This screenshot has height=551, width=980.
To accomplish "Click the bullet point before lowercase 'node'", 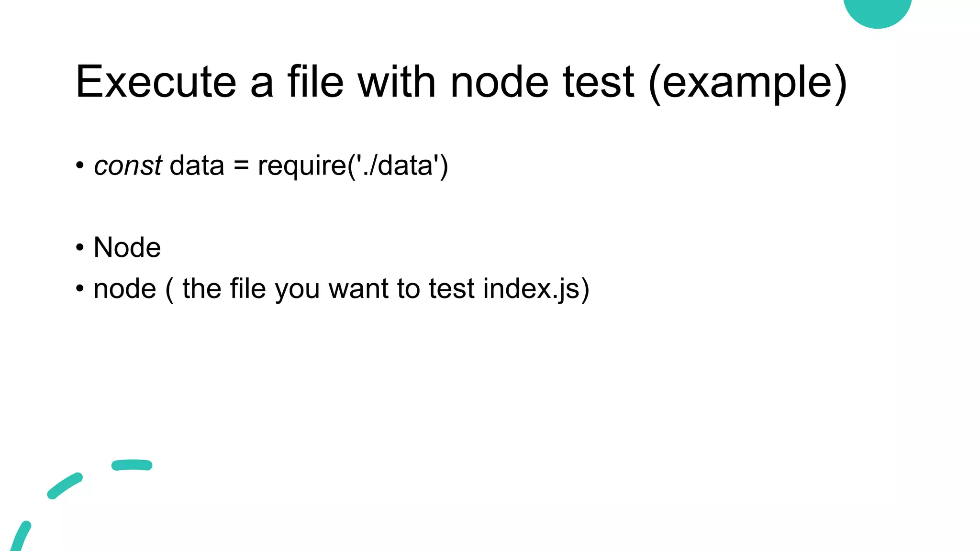I will pyautogui.click(x=80, y=289).
